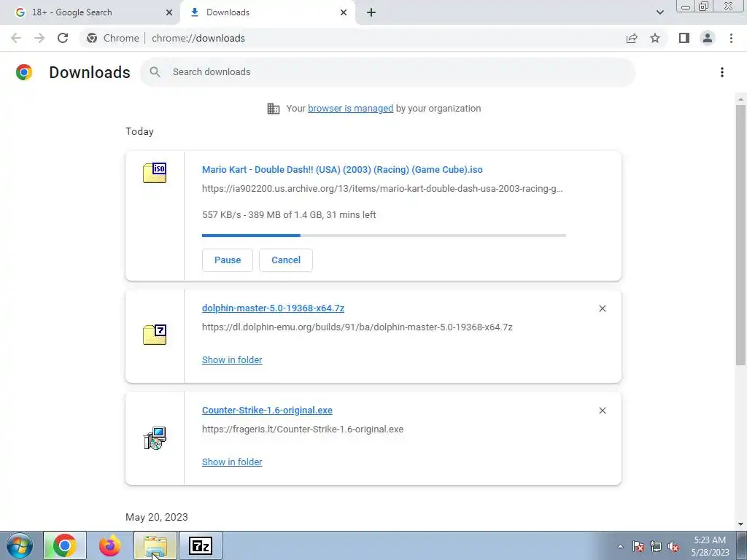The image size is (747, 560).
Task: Click the site info Chrome icon in address bar
Action: (x=92, y=38)
